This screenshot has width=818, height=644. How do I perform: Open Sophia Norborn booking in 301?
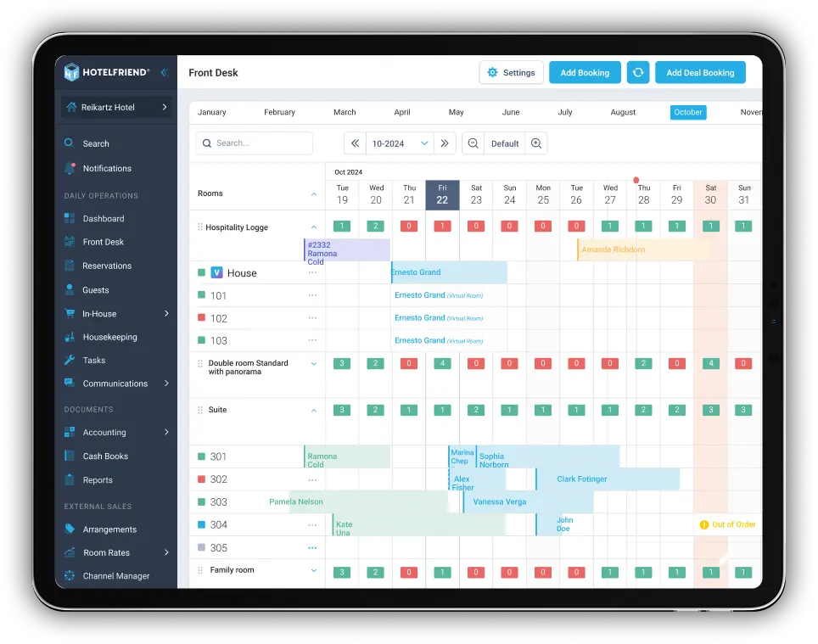[x=548, y=456]
